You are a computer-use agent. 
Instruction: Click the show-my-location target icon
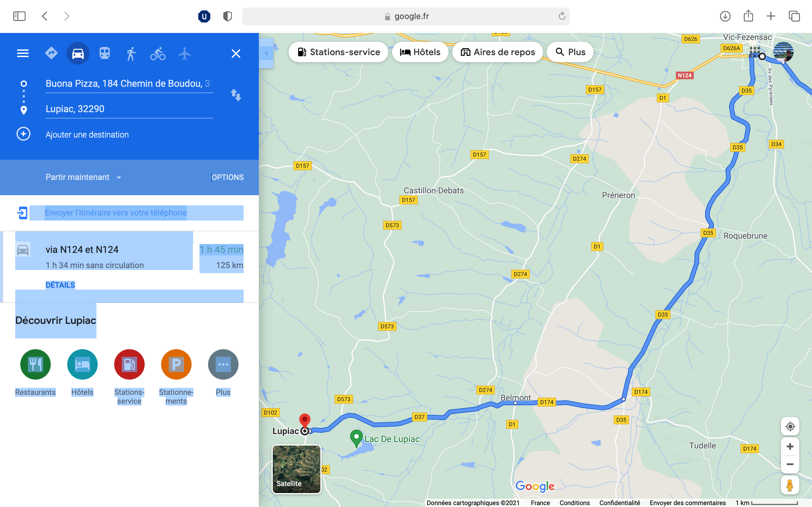790,427
